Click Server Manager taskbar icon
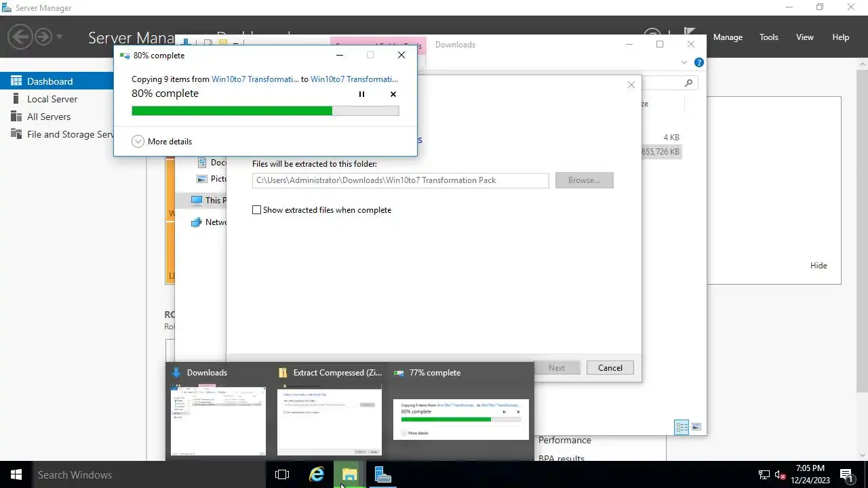This screenshot has width=868, height=488. pos(383,474)
